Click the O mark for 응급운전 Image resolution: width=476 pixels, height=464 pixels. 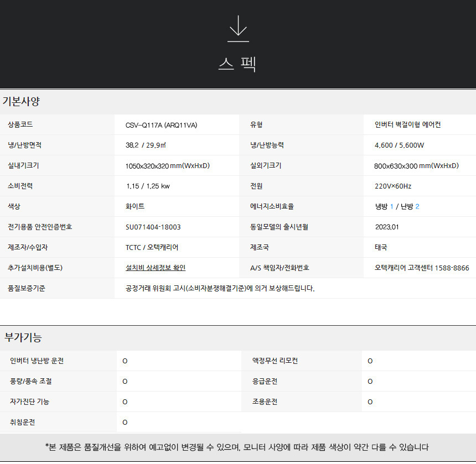tap(370, 382)
